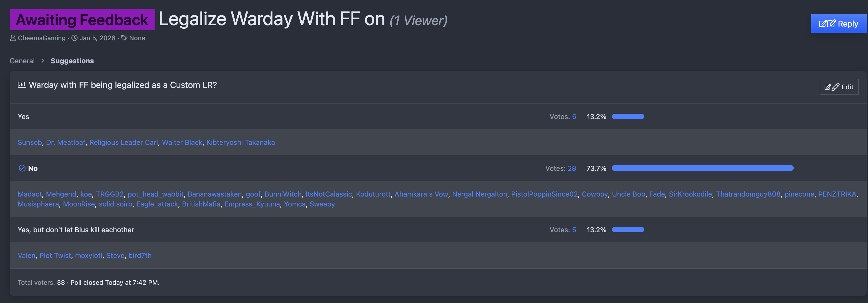The image size is (868, 303).
Task: Click the breadcrumb chevron after General
Action: coord(43,61)
